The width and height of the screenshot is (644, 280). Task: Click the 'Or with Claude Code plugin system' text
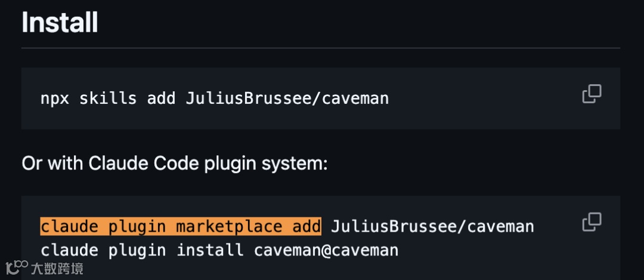click(175, 164)
